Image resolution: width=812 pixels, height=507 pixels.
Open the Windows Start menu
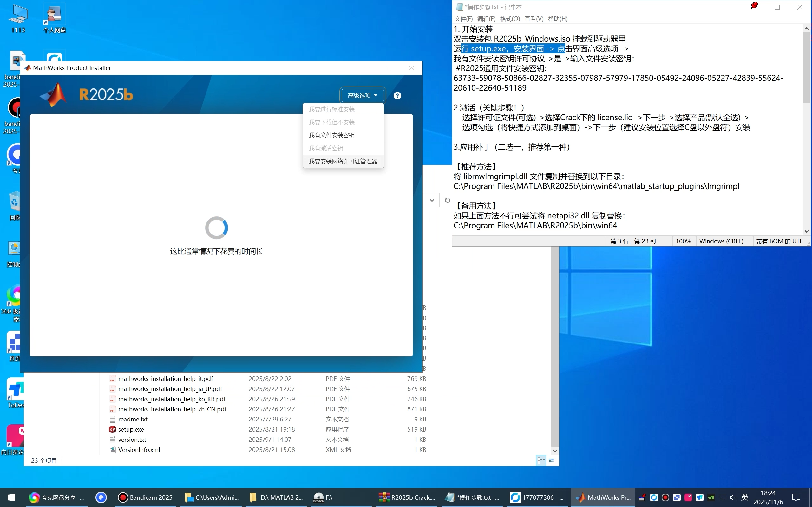[x=11, y=497]
